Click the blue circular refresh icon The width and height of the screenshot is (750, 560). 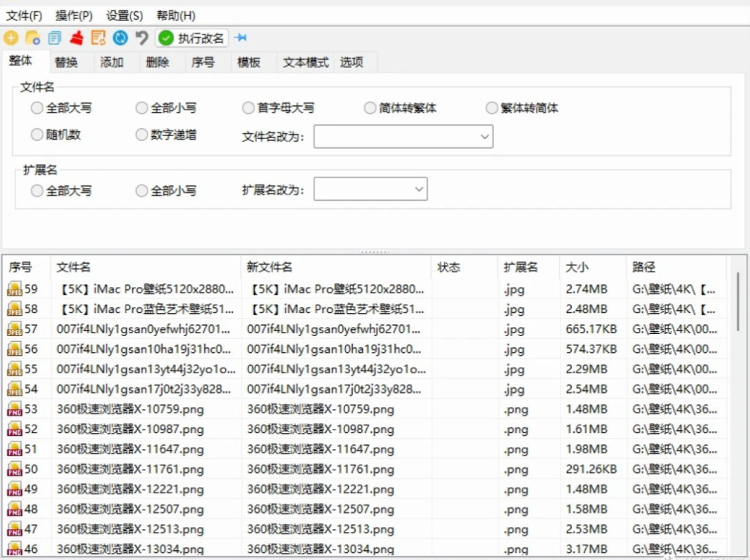pos(120,38)
